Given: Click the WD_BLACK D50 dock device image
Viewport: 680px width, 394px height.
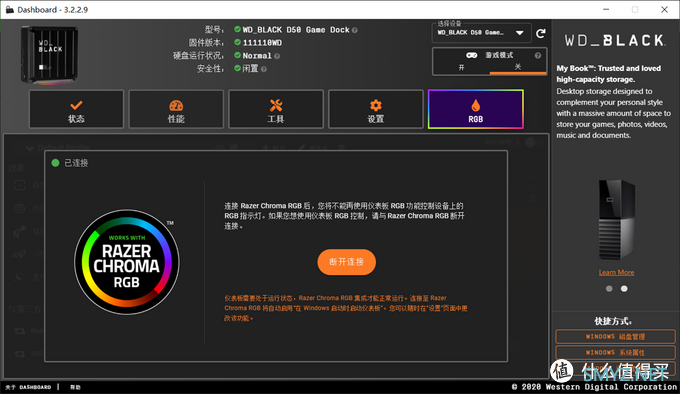Looking at the screenshot, I should [49, 55].
